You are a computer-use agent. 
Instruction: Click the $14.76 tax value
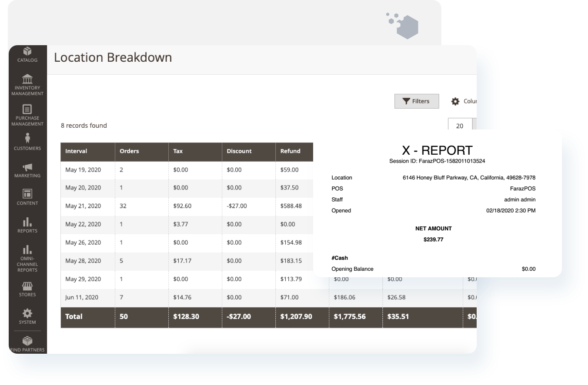point(182,298)
